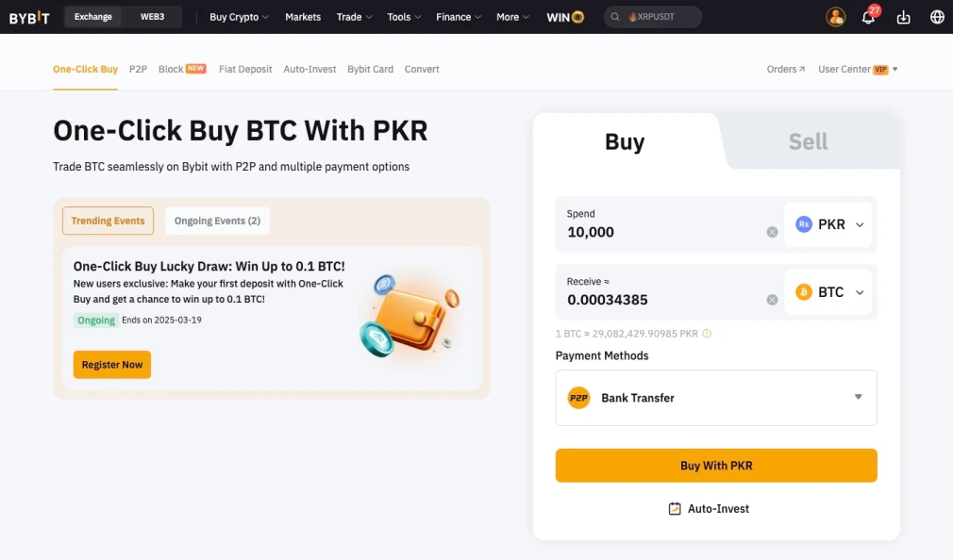953x560 pixels.
Task: Click the Register Now button
Action: point(111,365)
